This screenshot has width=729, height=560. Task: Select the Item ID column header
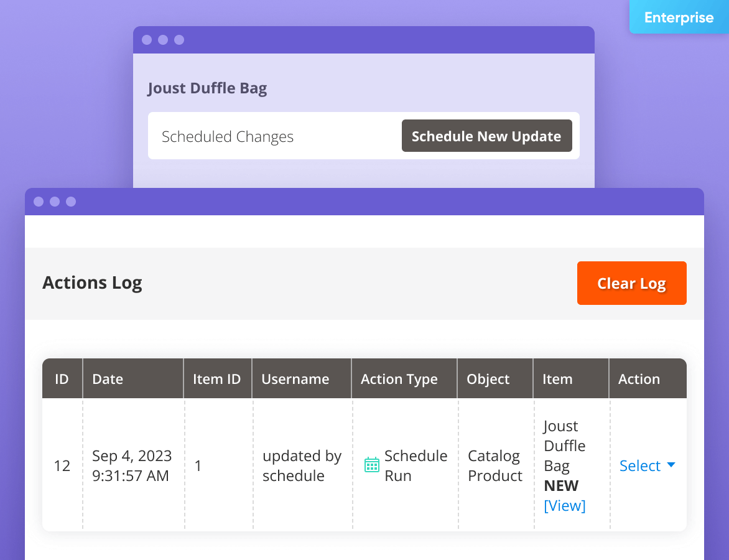click(x=216, y=378)
